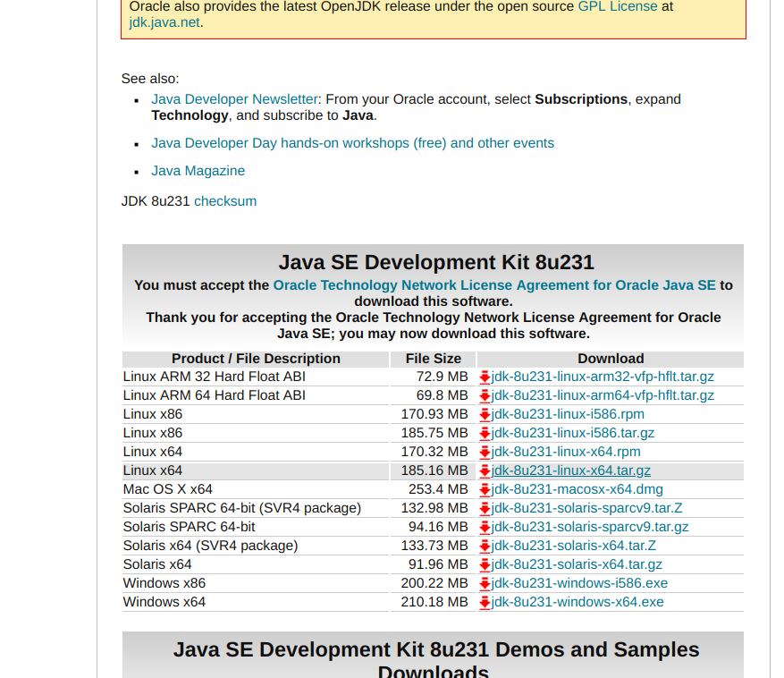Click download arrow icon for jdk-8u231-solaris-x64.tar.Z
The width and height of the screenshot is (784, 678).
click(x=485, y=546)
